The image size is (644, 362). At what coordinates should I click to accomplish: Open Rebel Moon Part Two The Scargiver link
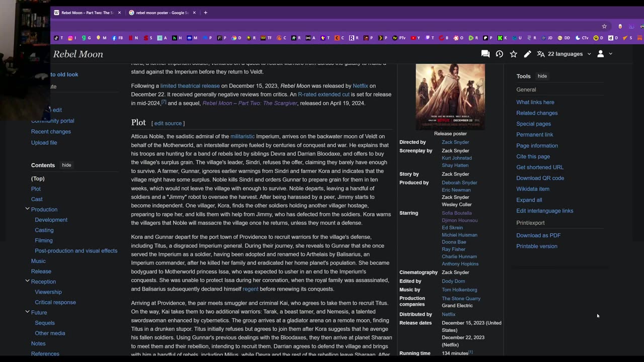coord(250,103)
